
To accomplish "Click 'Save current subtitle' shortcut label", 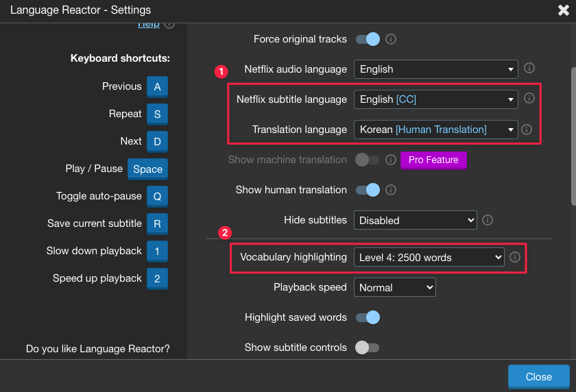I will [95, 223].
